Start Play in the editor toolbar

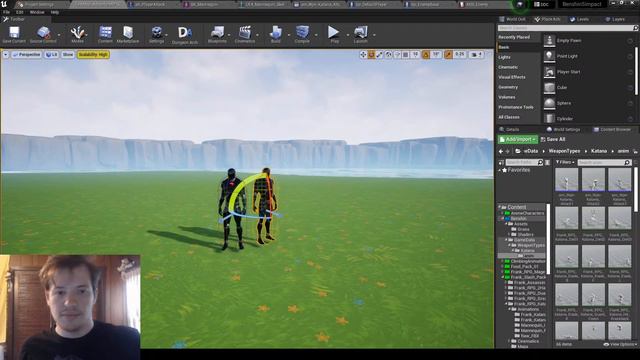pyautogui.click(x=333, y=32)
